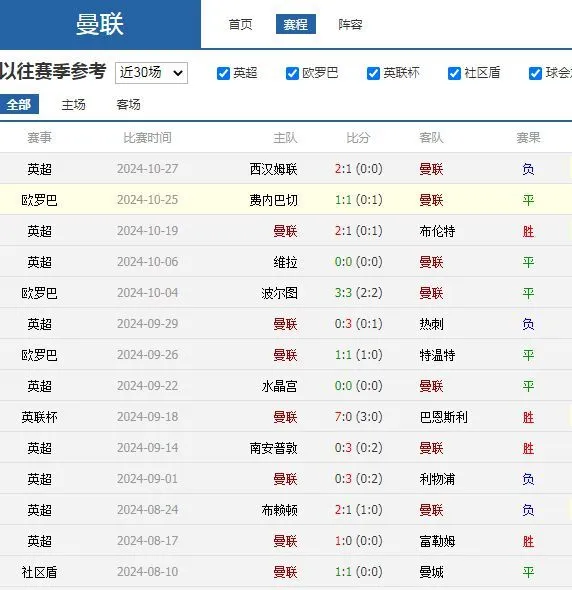Open the 近30场 dropdown
The height and width of the screenshot is (590, 572).
[x=151, y=73]
